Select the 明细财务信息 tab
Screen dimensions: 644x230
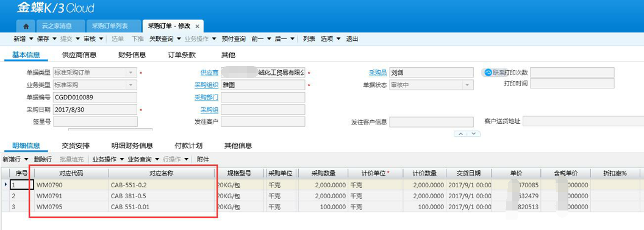[x=132, y=146]
